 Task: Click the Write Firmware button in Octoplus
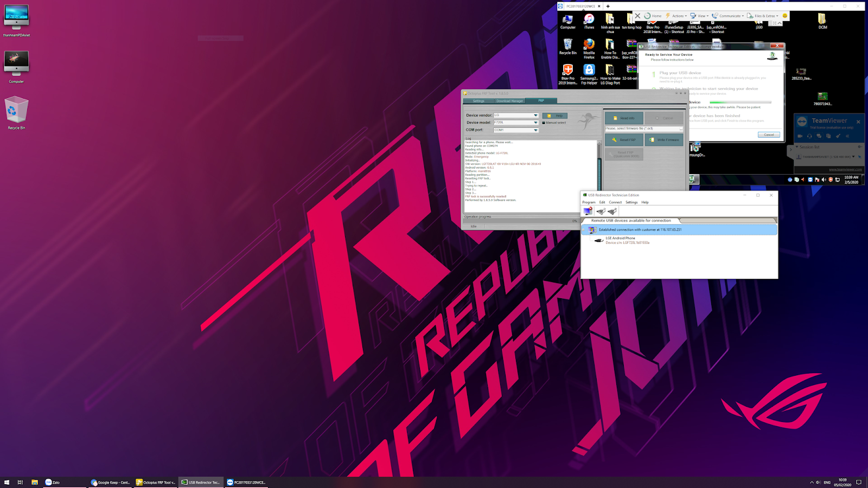pyautogui.click(x=664, y=140)
